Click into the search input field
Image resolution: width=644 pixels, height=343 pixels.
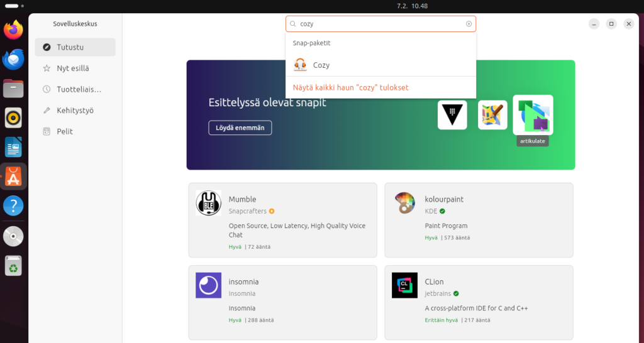(377, 24)
